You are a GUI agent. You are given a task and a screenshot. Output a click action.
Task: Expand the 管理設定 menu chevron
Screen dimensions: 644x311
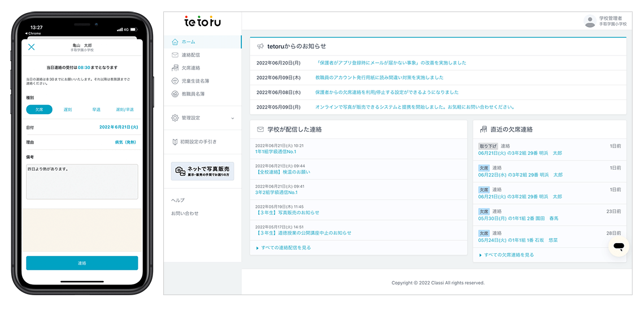pyautogui.click(x=233, y=118)
